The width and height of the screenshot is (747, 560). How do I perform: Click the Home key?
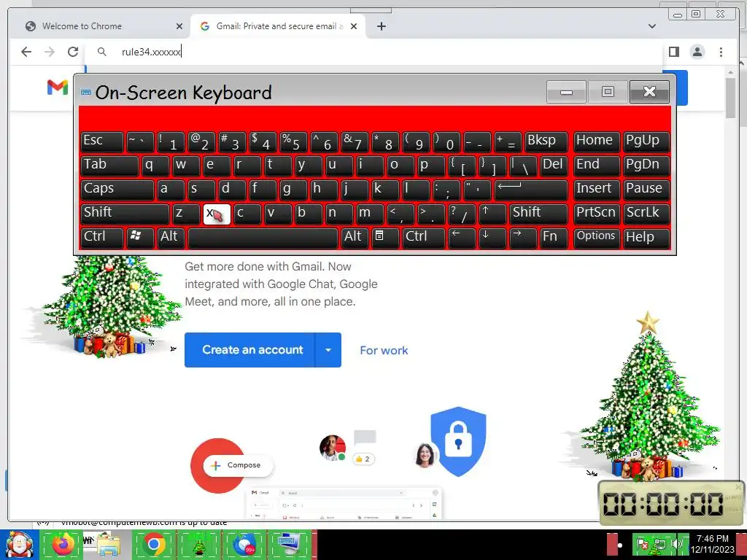[x=597, y=141]
